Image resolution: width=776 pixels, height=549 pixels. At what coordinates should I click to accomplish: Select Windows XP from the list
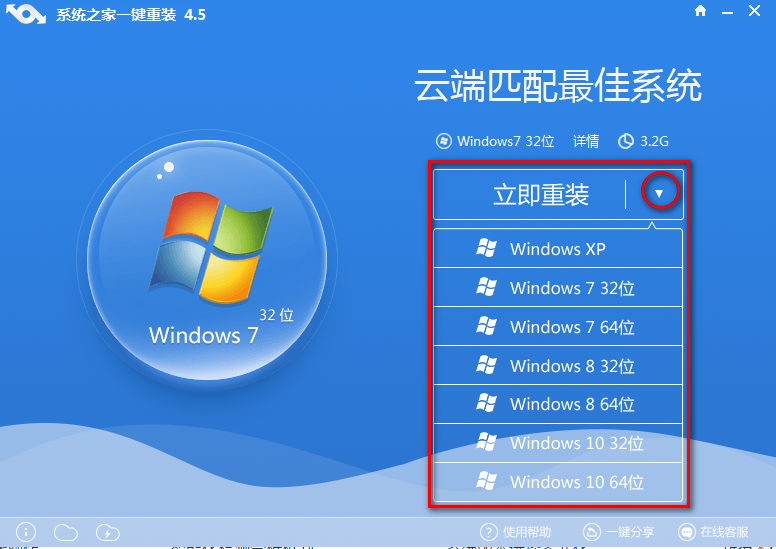pyautogui.click(x=557, y=249)
